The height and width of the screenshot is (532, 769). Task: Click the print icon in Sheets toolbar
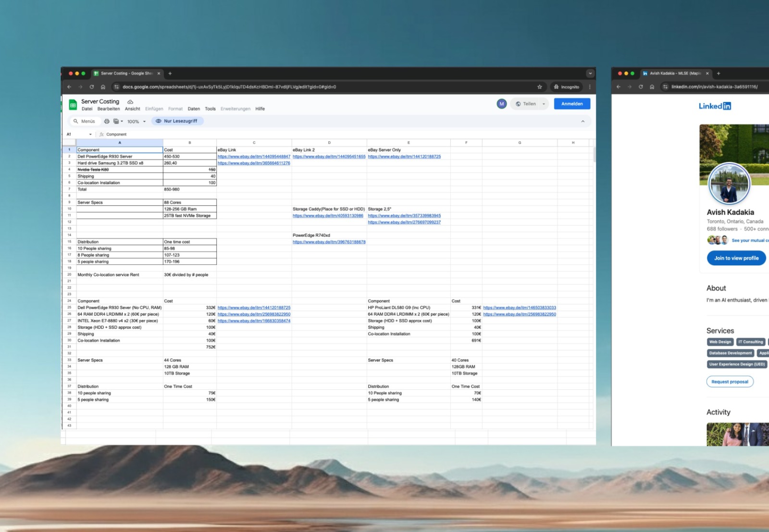tap(107, 122)
